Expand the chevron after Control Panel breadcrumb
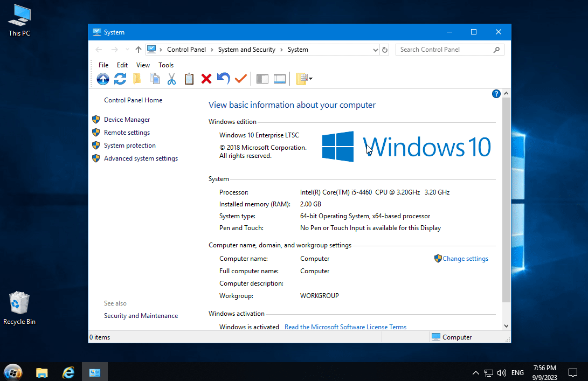Screen dimensions: 588x381 pos(212,50)
